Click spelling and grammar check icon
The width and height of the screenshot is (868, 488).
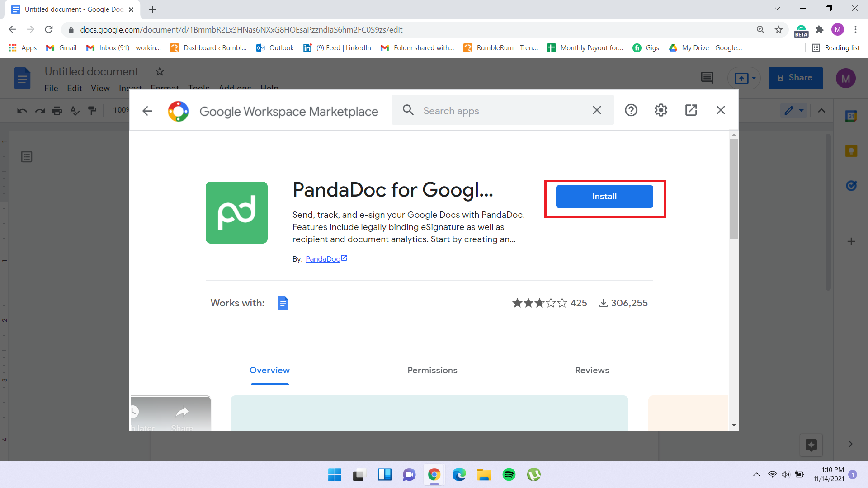tap(75, 110)
